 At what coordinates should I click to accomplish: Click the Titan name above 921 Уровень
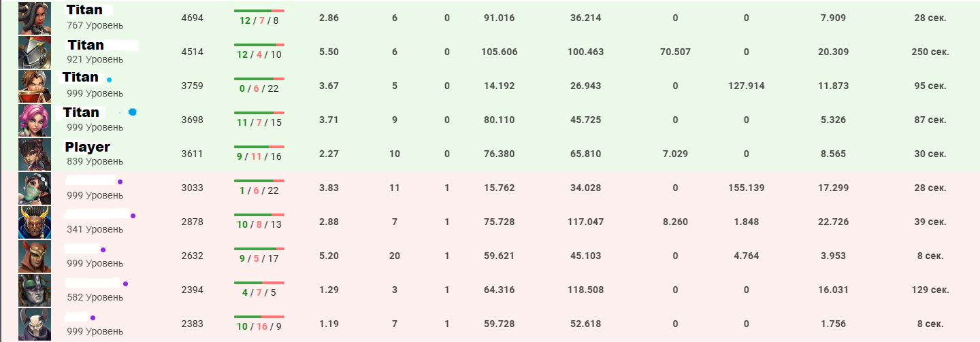tap(86, 45)
